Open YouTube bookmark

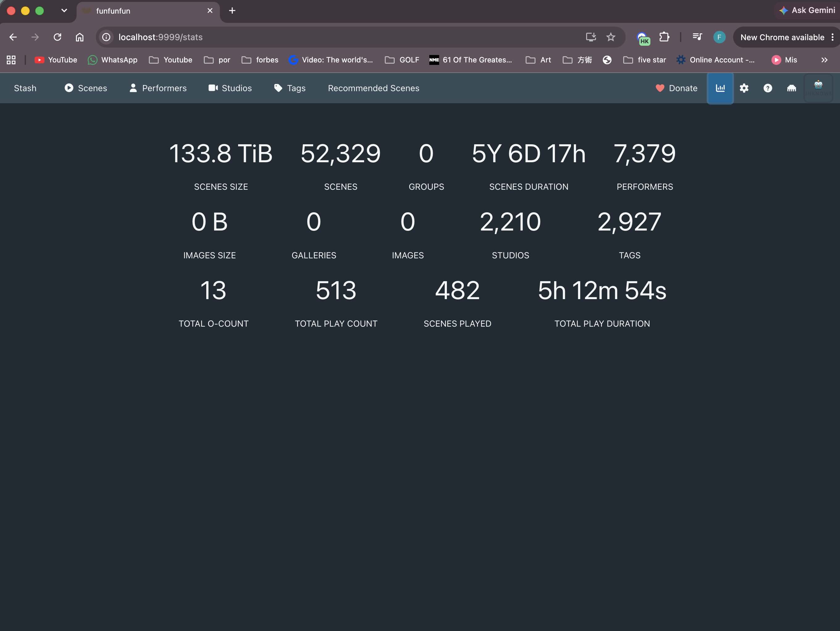click(x=56, y=60)
